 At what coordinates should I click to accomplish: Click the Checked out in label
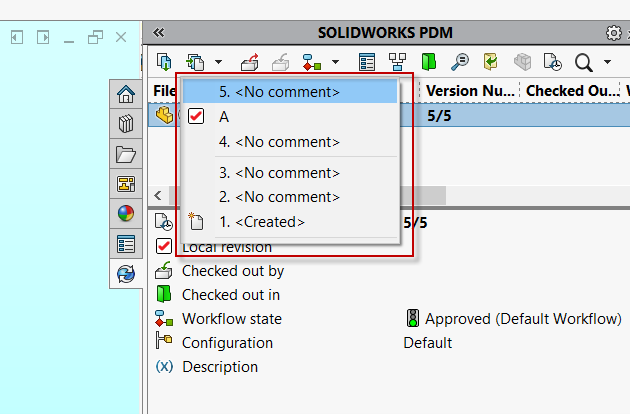[231, 295]
